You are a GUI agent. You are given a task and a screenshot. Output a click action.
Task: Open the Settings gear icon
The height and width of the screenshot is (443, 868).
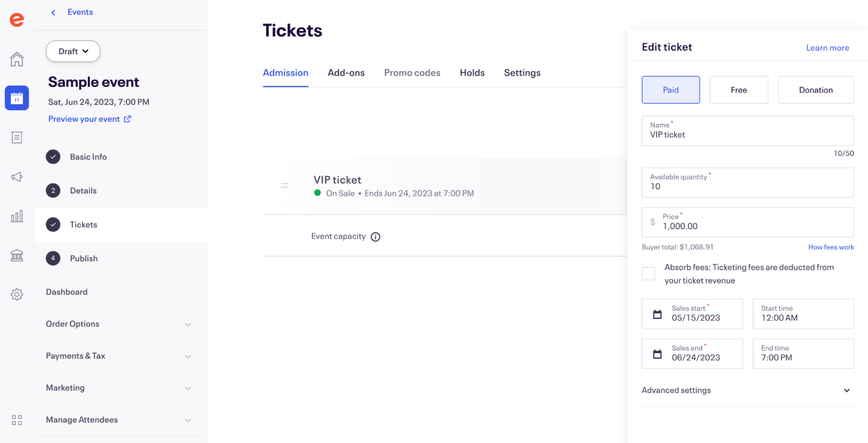(17, 294)
